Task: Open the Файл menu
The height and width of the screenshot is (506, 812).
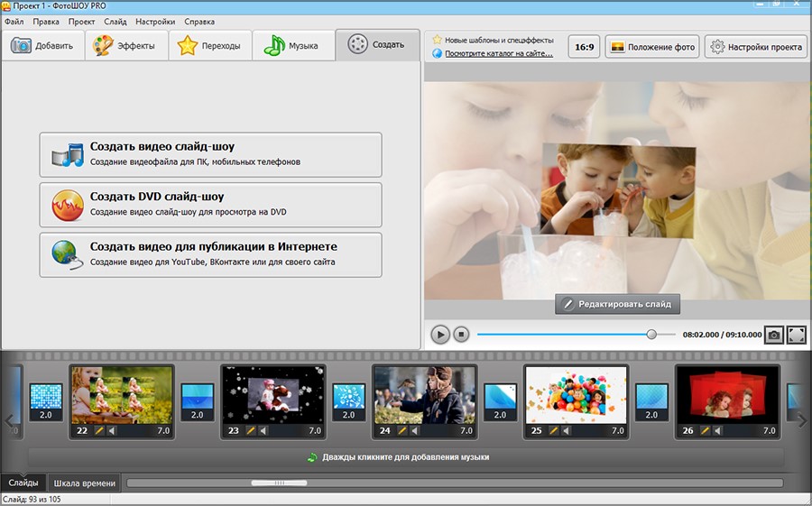Action: click(14, 22)
